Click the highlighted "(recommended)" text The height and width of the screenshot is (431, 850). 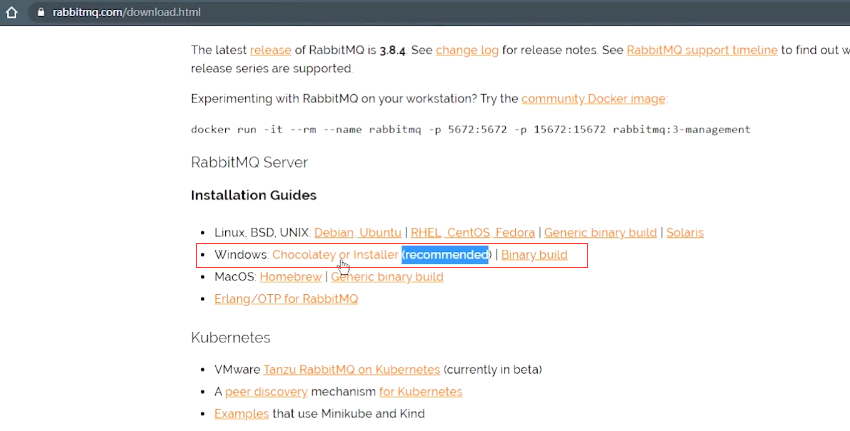click(445, 255)
